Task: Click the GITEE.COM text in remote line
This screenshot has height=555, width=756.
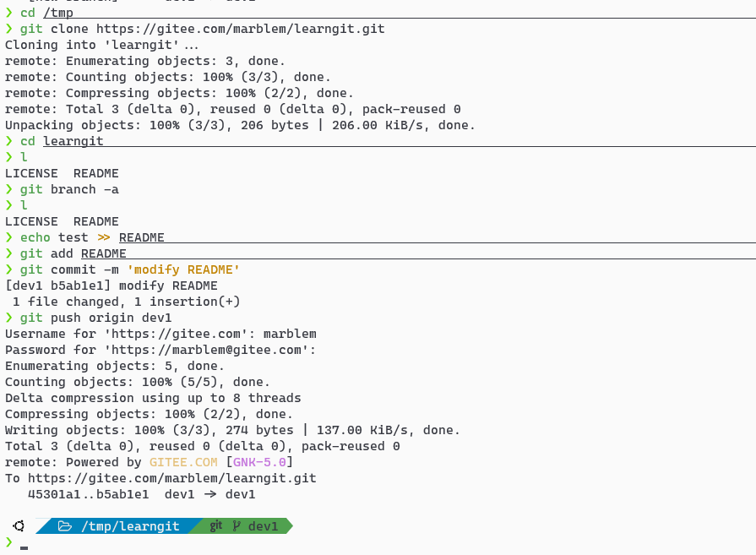Action: [x=183, y=462]
